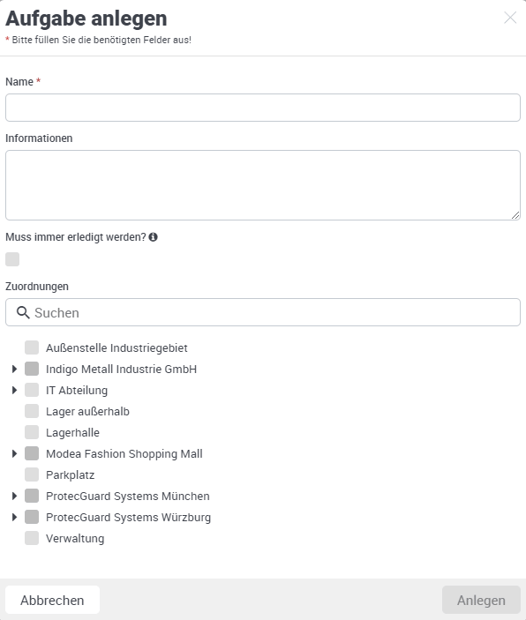526x620 pixels.
Task: Focus the Name input field
Action: coord(263,108)
